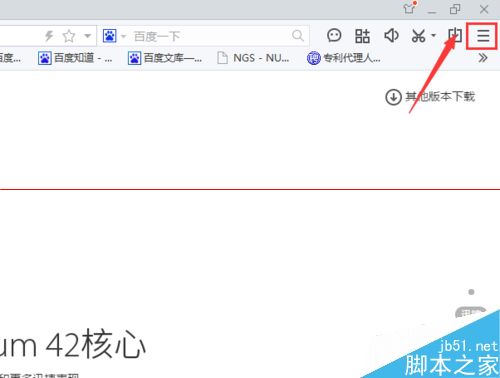The image size is (500, 378).
Task: Restore down the browser window
Action: (x=455, y=9)
